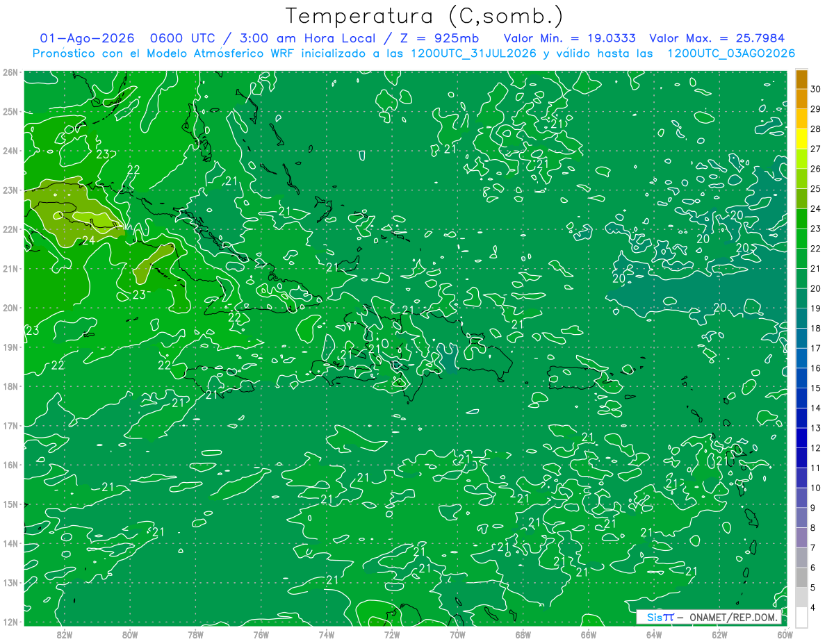Click the 26N latitude axis label
834x644 pixels.
point(10,72)
